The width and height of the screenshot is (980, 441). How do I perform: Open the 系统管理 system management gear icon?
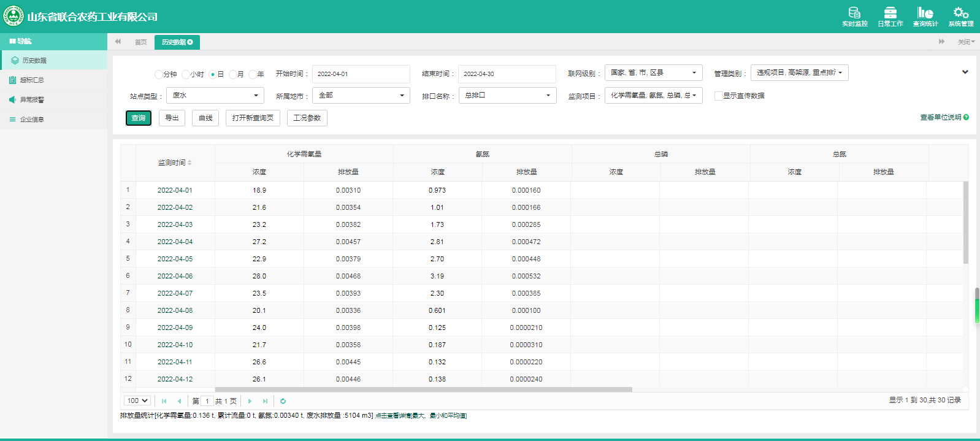pyautogui.click(x=960, y=13)
